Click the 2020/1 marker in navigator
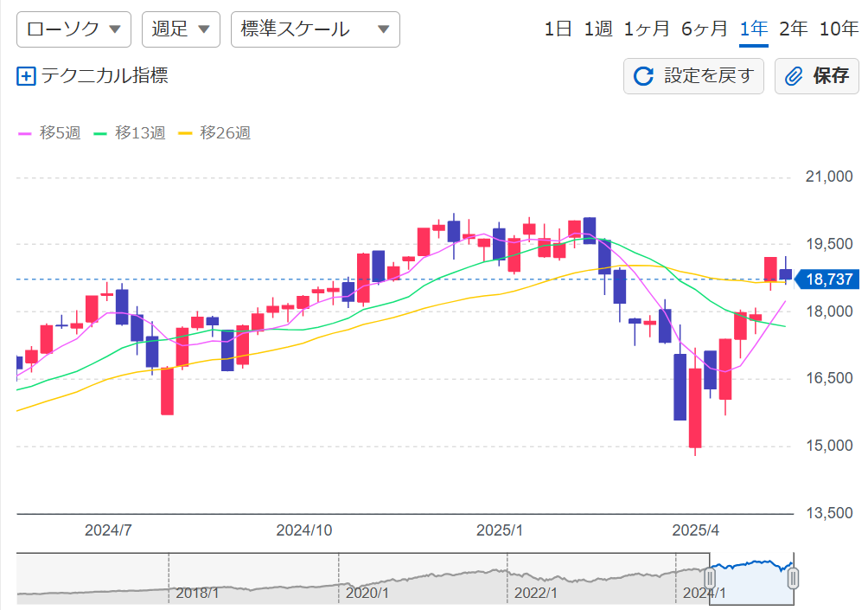This screenshot has height=610, width=868. [x=367, y=594]
